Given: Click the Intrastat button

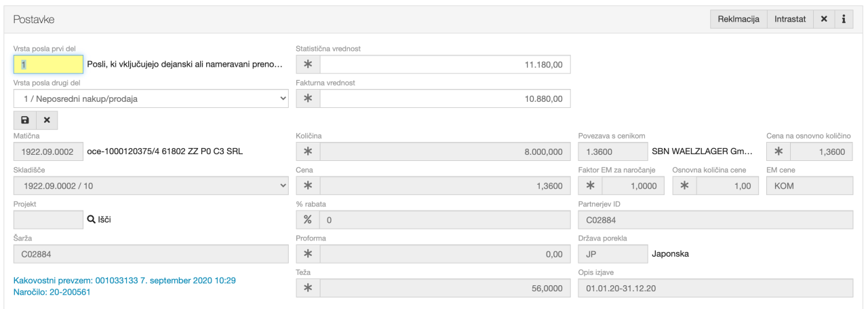Looking at the screenshot, I should pos(790,19).
